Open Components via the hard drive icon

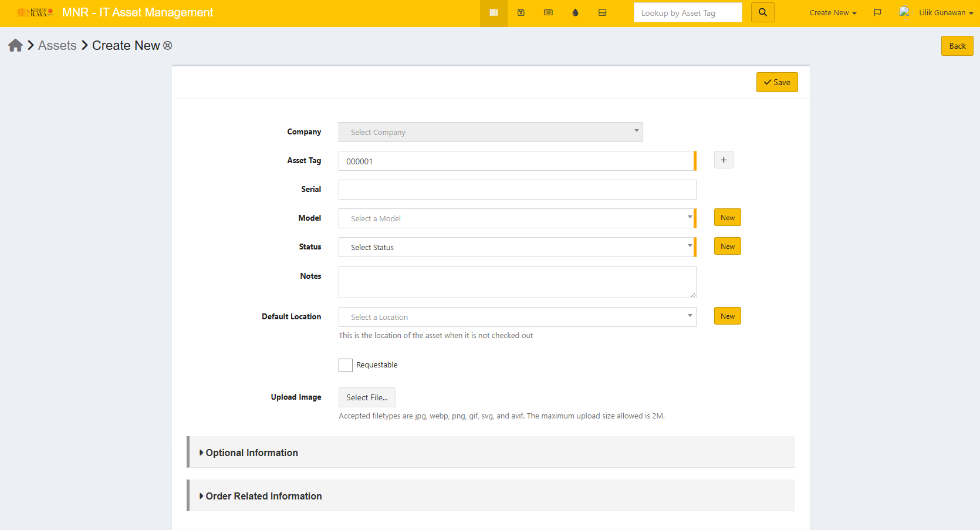602,13
